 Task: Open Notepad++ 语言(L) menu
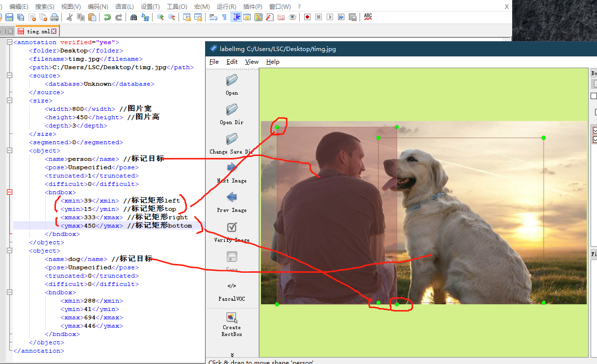click(124, 7)
